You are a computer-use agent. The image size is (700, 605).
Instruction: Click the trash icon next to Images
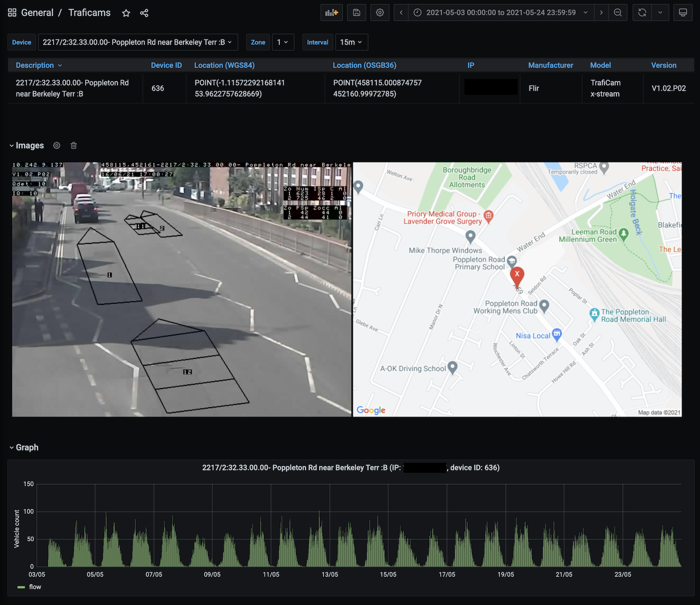pyautogui.click(x=73, y=145)
